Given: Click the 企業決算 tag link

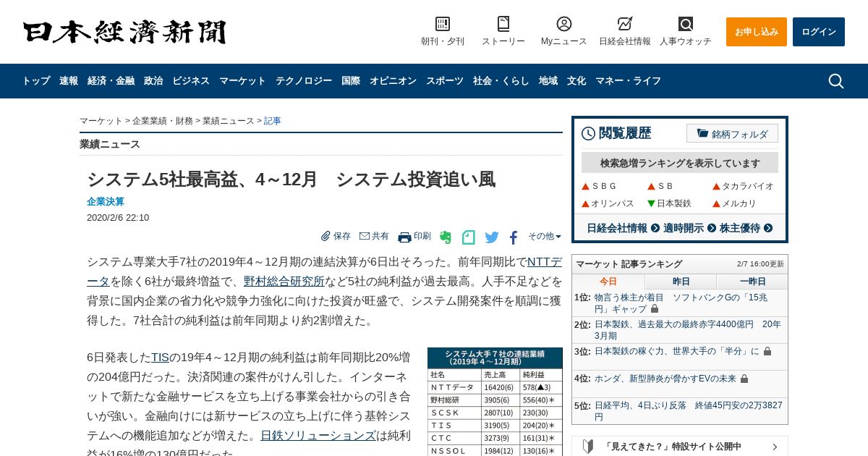Looking at the screenshot, I should point(106,202).
